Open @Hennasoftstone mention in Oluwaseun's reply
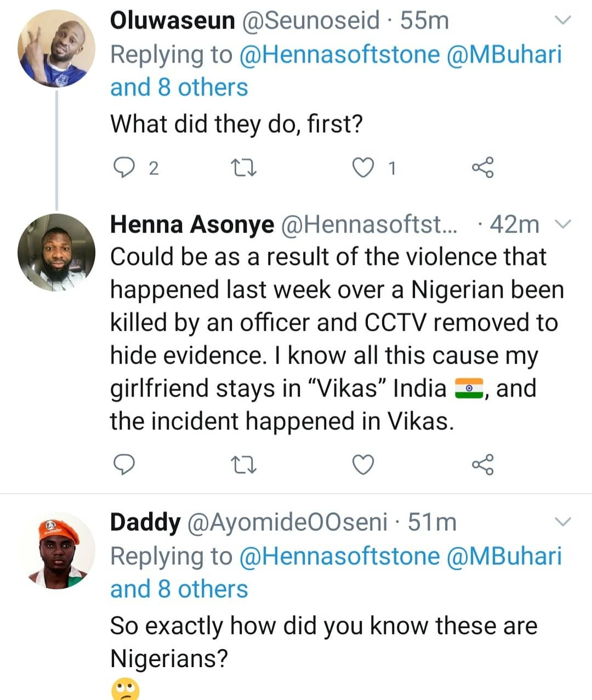Viewport: 592px width, 700px height. [x=339, y=54]
